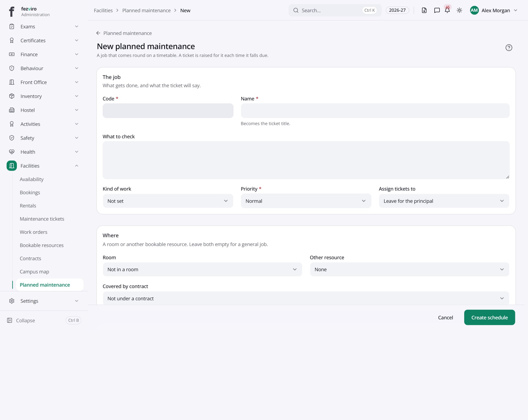Expand the Inventory menu chevron

[77, 96]
